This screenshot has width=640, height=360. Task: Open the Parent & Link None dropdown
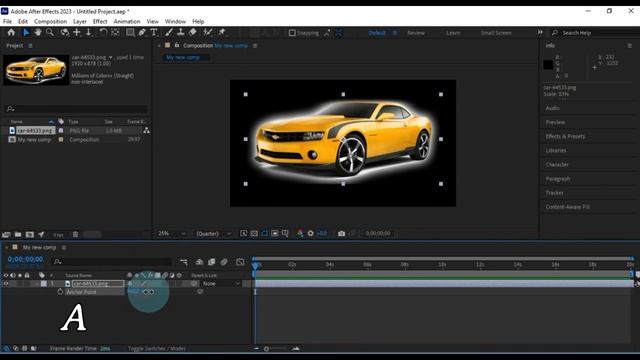tap(220, 283)
